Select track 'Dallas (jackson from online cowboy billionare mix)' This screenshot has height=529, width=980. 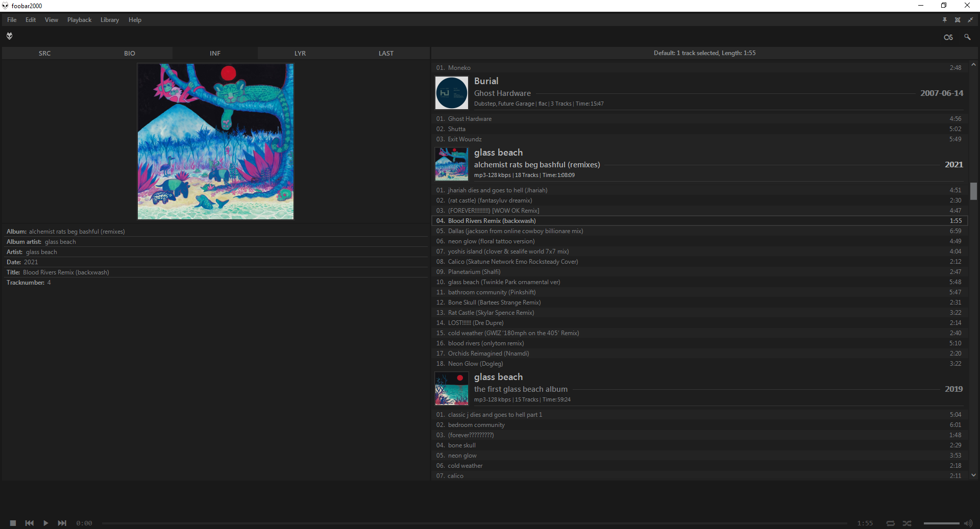(700, 231)
